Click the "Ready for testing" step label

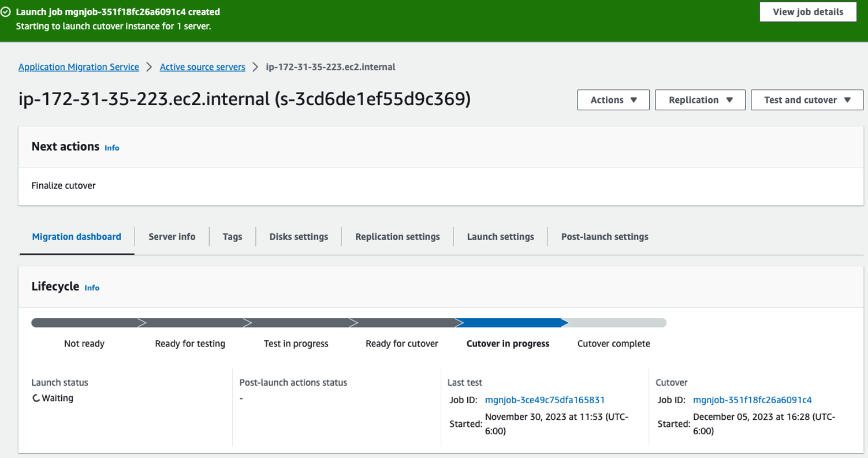tap(190, 344)
